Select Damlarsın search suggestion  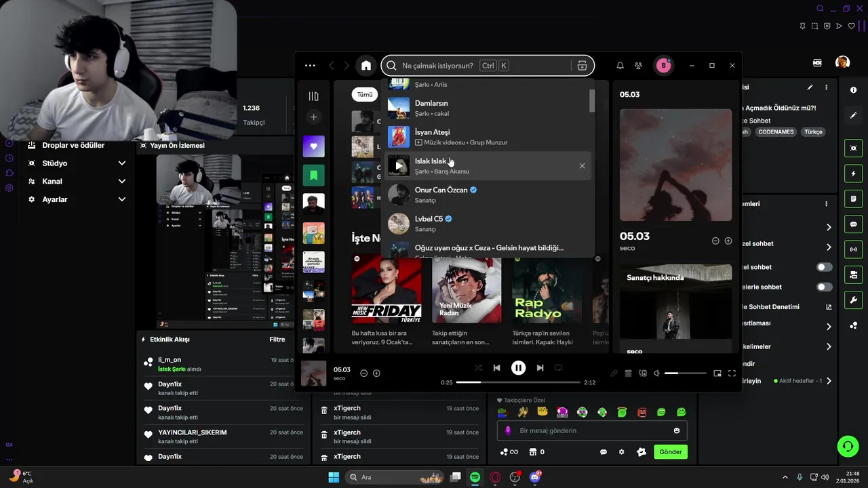[487, 108]
